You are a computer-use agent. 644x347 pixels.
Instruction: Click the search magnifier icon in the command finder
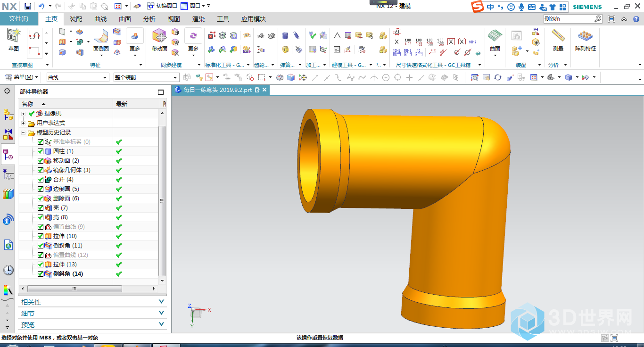[598, 19]
